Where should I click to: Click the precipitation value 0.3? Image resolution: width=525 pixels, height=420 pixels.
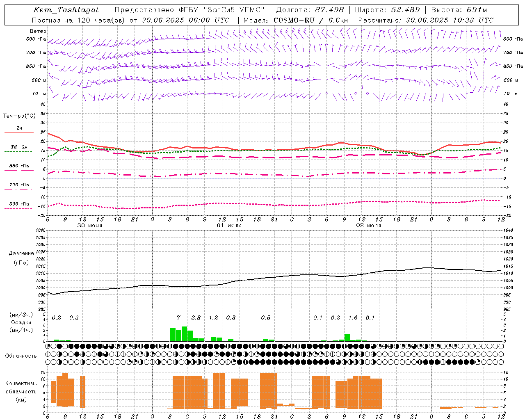(231, 317)
